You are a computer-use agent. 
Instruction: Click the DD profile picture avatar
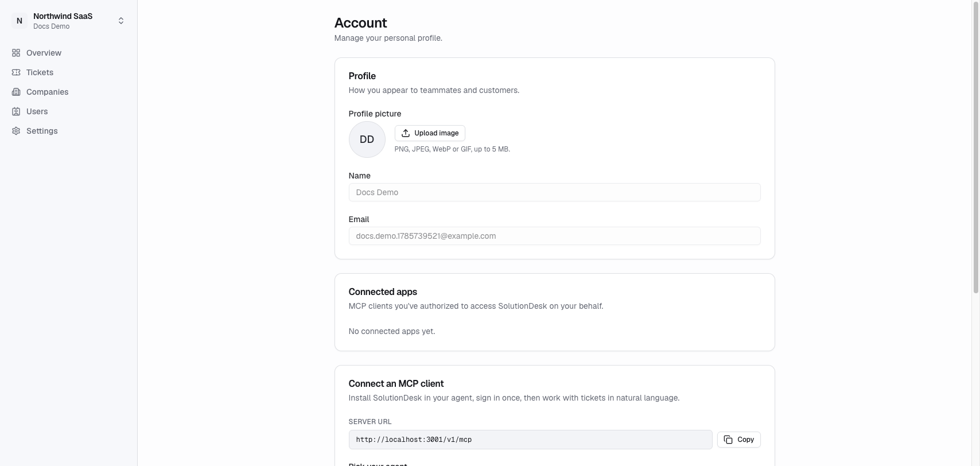(367, 139)
